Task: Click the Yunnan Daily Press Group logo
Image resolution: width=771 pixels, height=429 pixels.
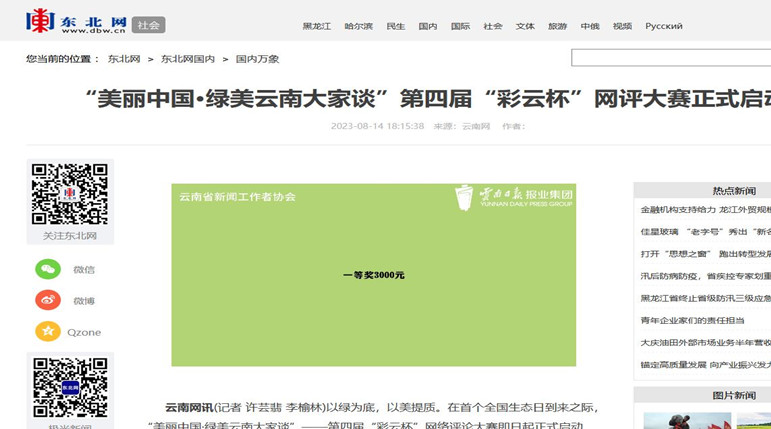Action: tap(514, 197)
